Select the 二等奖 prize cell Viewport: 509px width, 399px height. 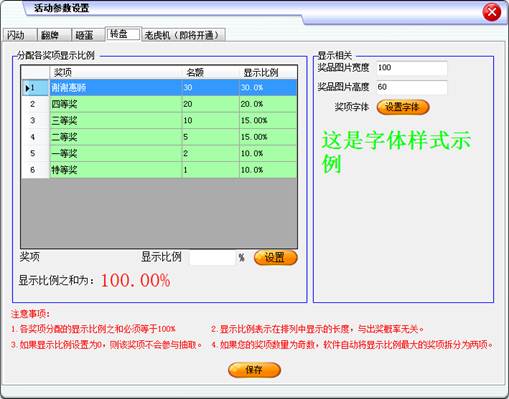[115, 137]
